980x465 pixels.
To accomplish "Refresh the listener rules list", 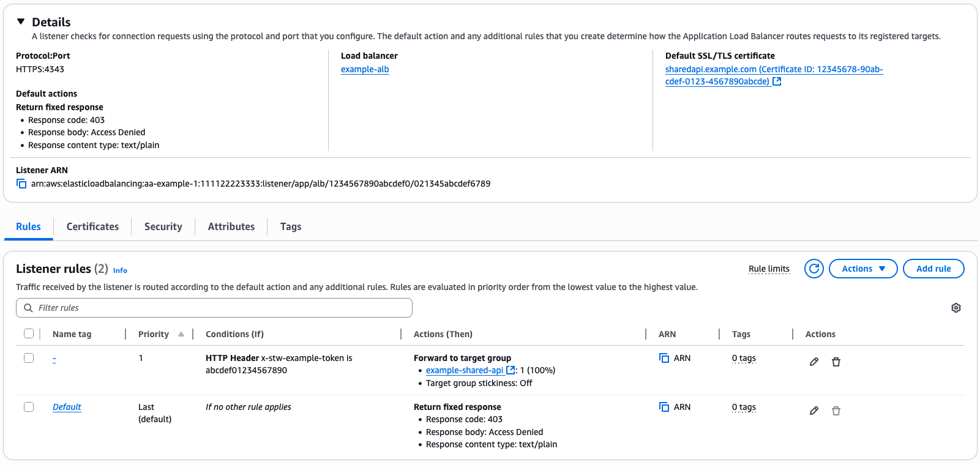I will (814, 268).
